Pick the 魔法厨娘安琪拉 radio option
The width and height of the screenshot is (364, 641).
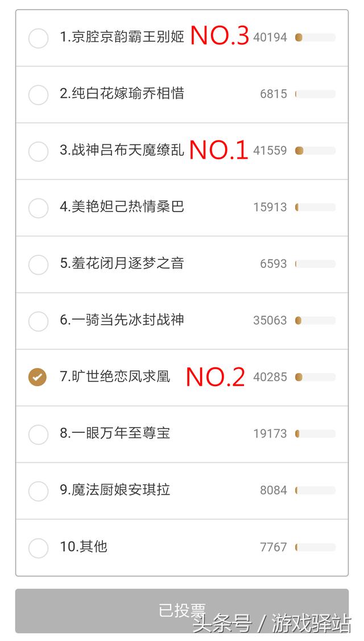(x=38, y=491)
